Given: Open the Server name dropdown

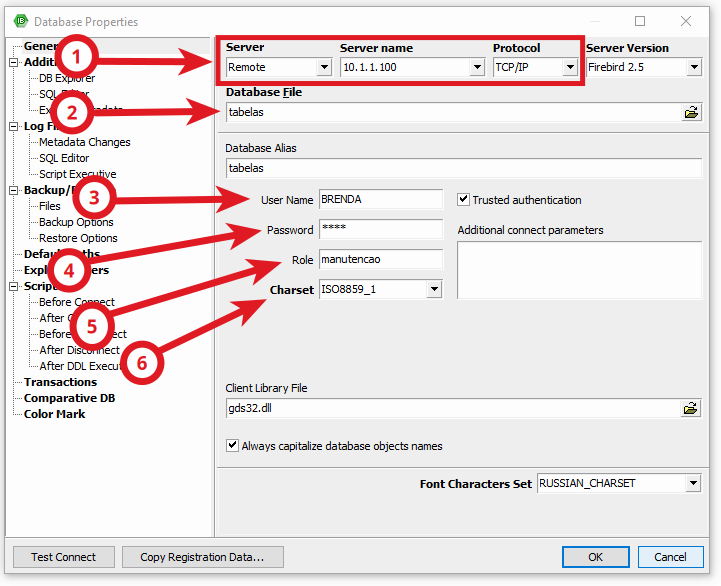Looking at the screenshot, I should tap(477, 68).
